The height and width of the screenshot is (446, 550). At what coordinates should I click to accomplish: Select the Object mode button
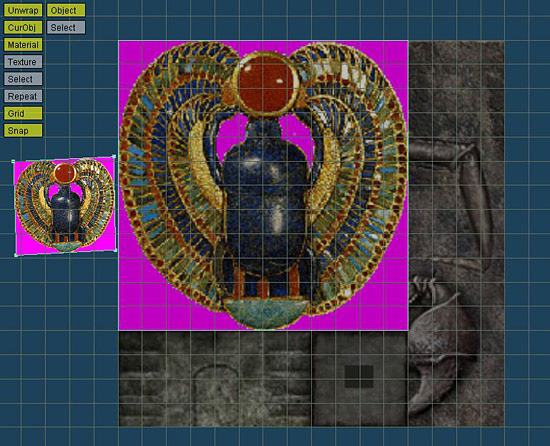[66, 10]
